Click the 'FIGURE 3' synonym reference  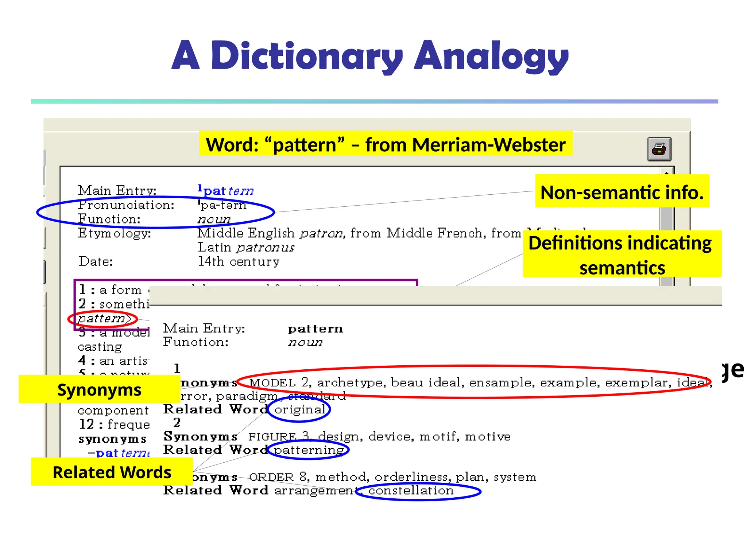pyautogui.click(x=279, y=437)
